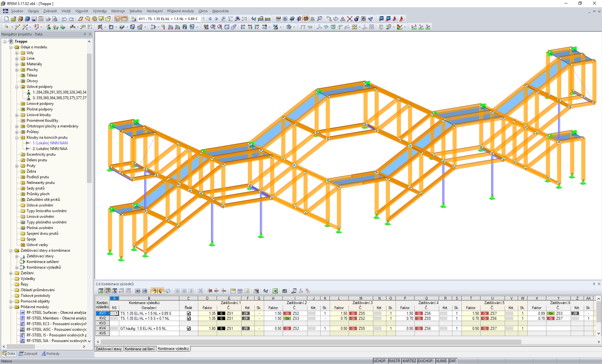Screen dimensions: 602x364
Task: Switch to the Kombinace zatížení tab
Action: pyautogui.click(x=140, y=349)
